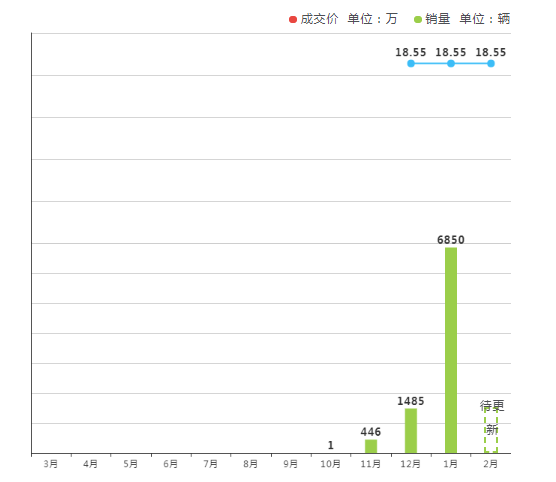
Task: Click the price point above 2月
Action: [x=491, y=63]
